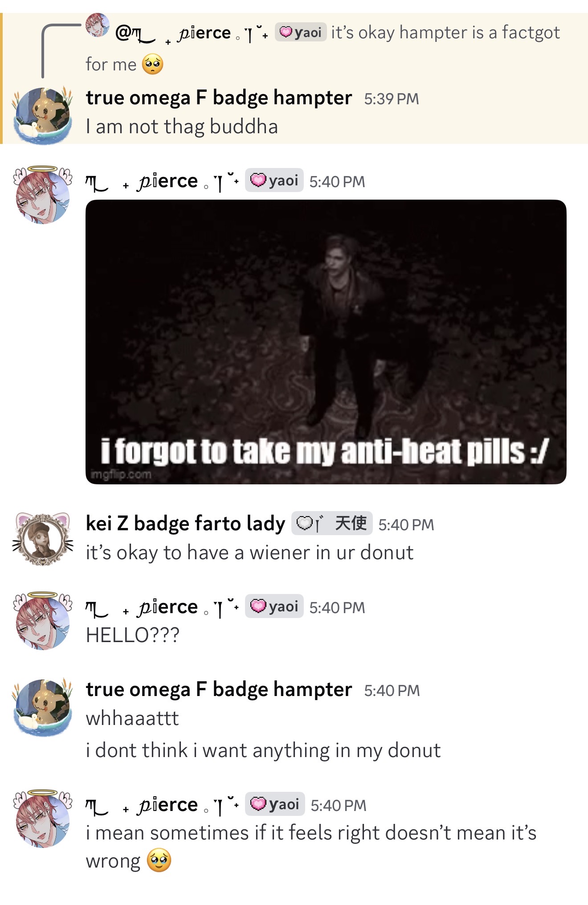Open pierce's avatar at the last message

43,819
